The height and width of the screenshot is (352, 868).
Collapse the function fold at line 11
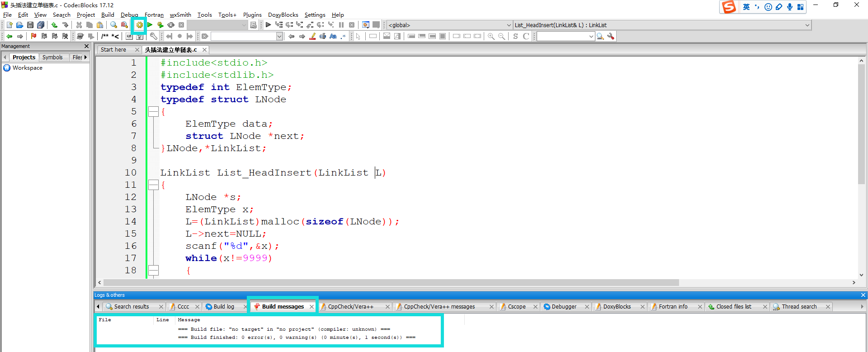pyautogui.click(x=154, y=185)
